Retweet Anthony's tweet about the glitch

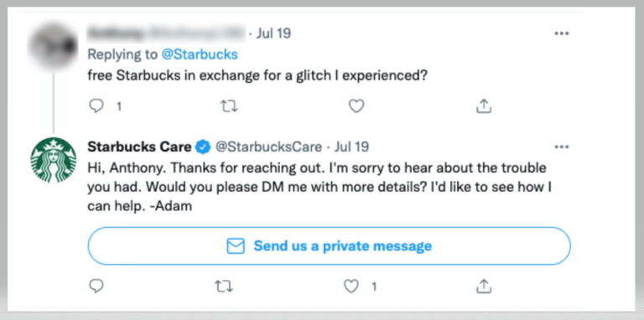coord(229,106)
